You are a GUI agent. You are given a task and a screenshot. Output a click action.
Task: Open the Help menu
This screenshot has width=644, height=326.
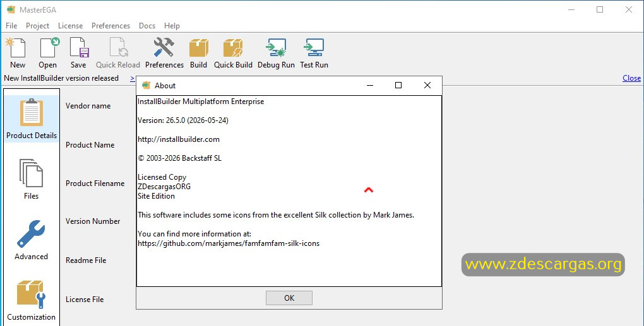pos(172,25)
